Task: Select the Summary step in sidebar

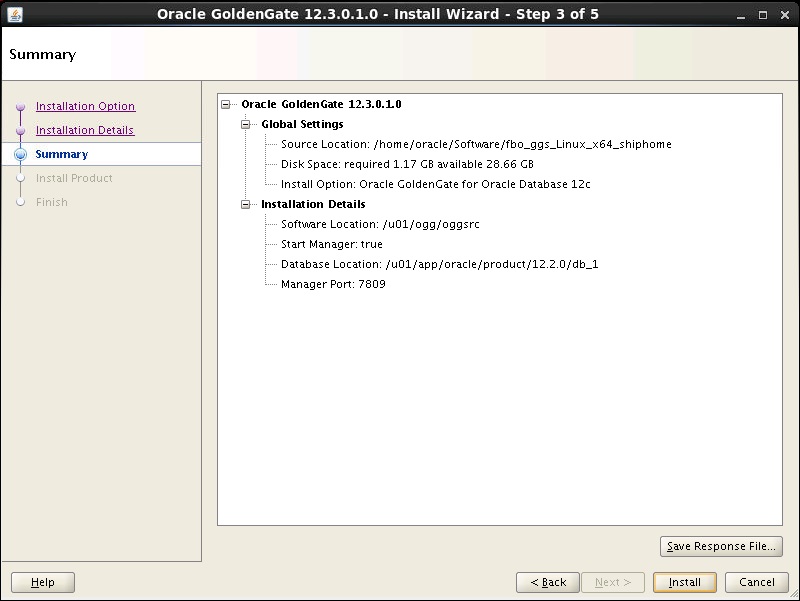Action: click(62, 154)
